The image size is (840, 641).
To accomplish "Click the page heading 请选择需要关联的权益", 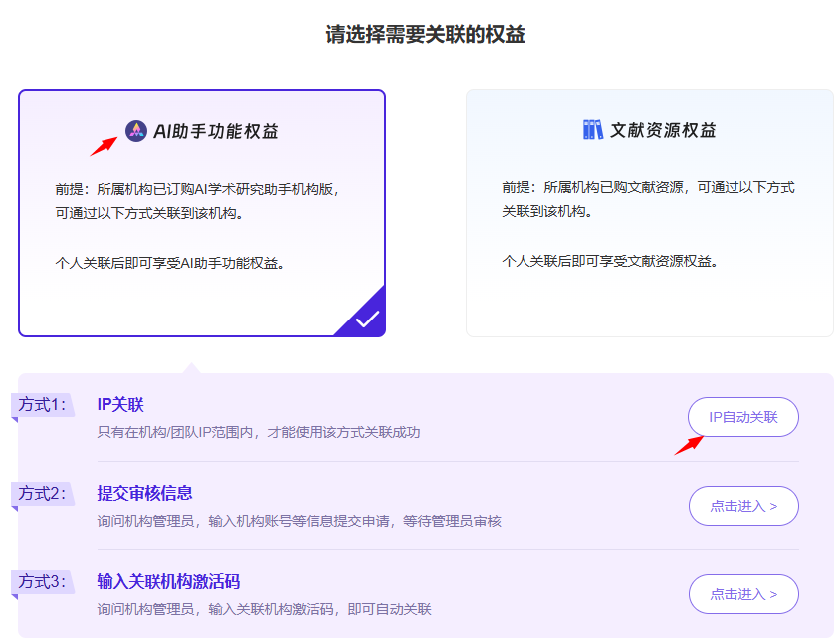I will [425, 35].
